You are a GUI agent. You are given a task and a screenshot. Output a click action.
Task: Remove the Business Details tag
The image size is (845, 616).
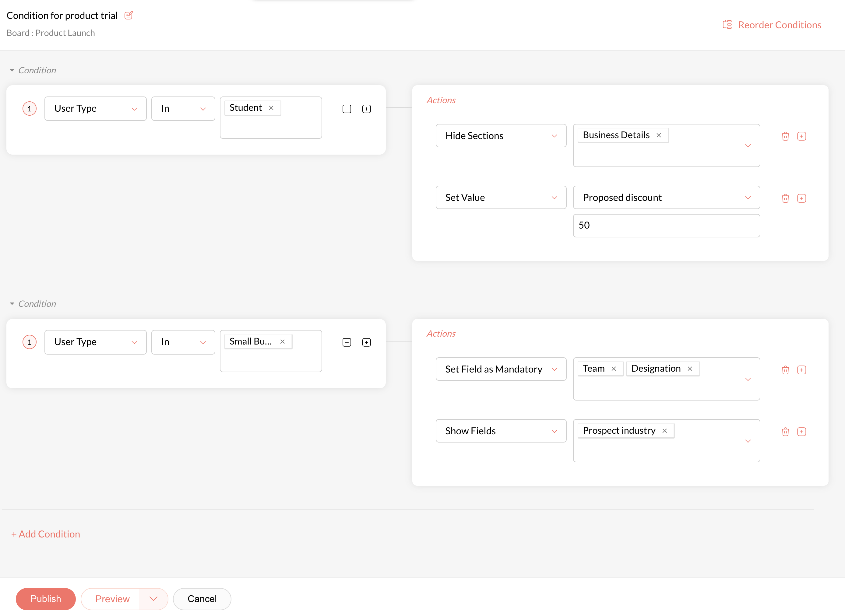tap(658, 135)
